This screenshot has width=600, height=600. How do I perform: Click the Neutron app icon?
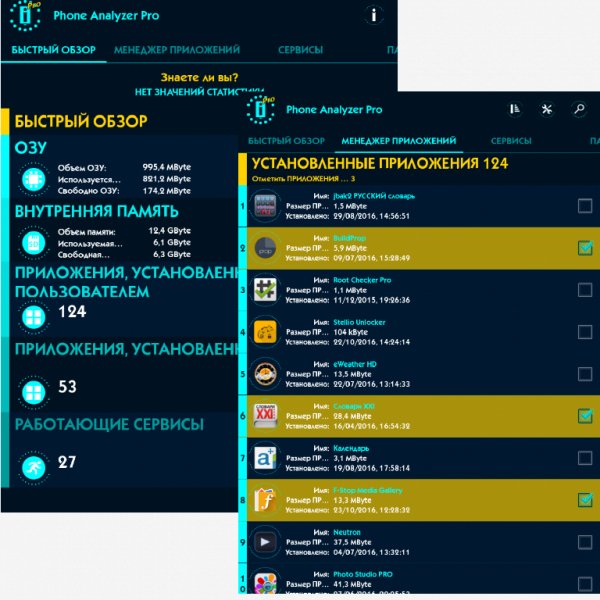(265, 542)
